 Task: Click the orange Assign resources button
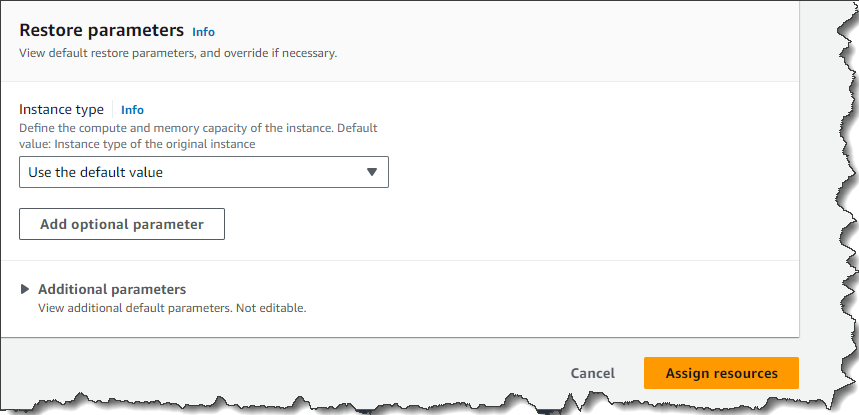[721, 373]
